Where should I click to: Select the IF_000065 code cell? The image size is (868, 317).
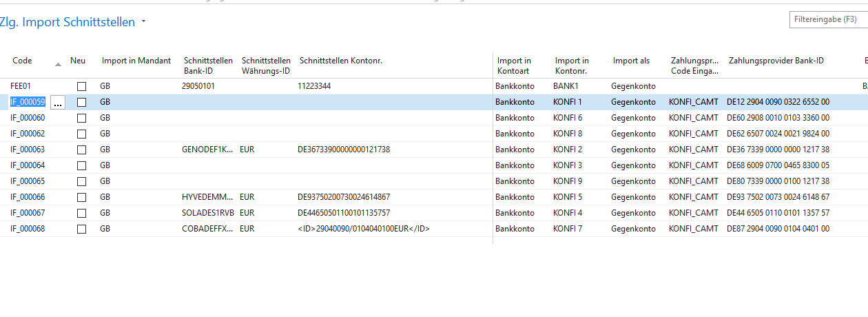click(x=28, y=181)
